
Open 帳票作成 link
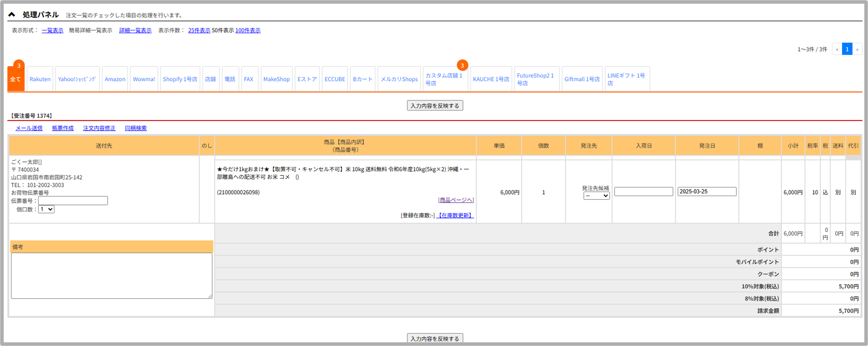(x=63, y=128)
